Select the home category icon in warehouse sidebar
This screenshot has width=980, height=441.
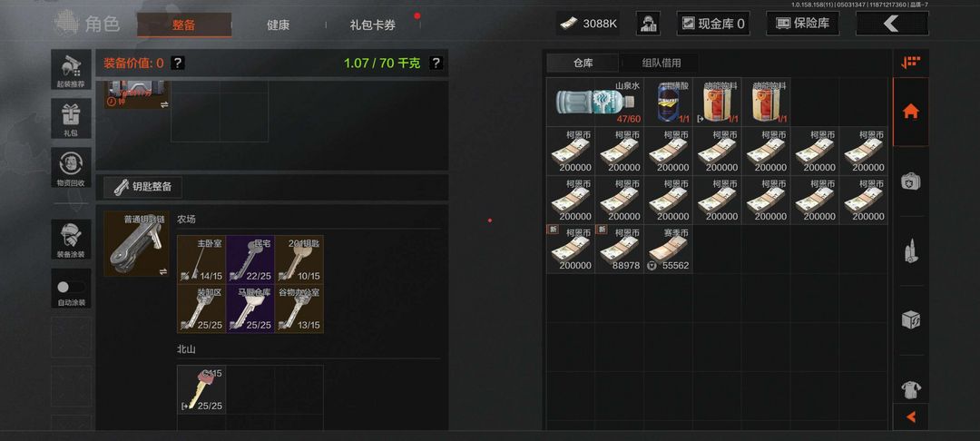point(911,113)
